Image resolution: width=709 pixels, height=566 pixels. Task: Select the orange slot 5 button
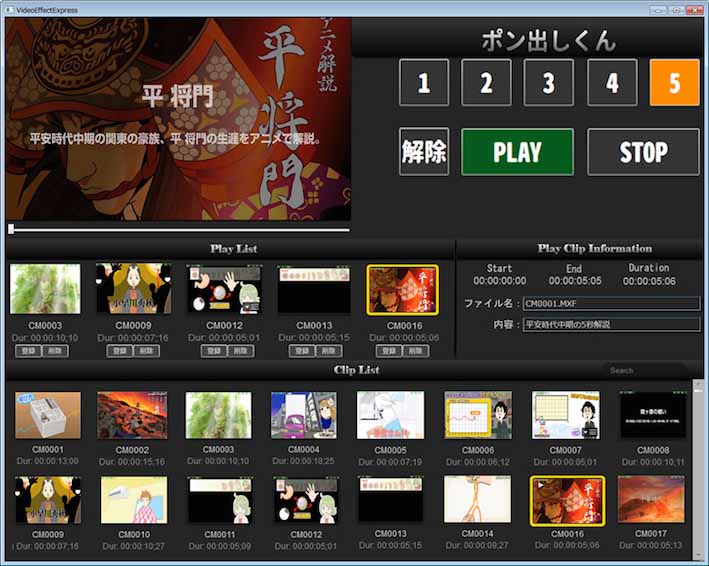(674, 83)
